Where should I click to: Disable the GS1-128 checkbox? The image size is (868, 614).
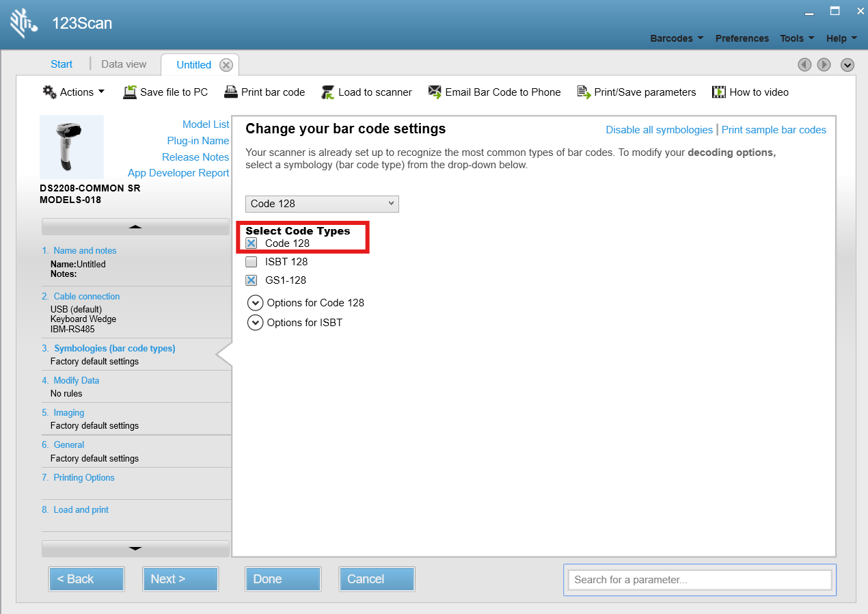252,280
